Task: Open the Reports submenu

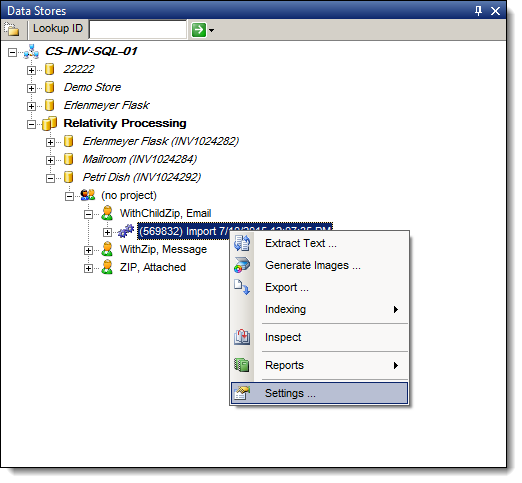Action: click(x=319, y=366)
